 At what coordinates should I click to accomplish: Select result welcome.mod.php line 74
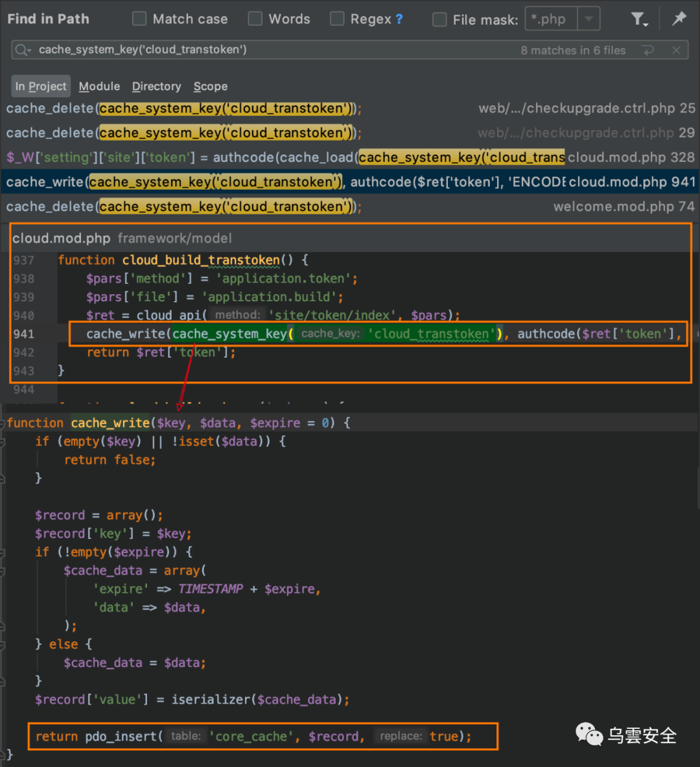tap(350, 207)
